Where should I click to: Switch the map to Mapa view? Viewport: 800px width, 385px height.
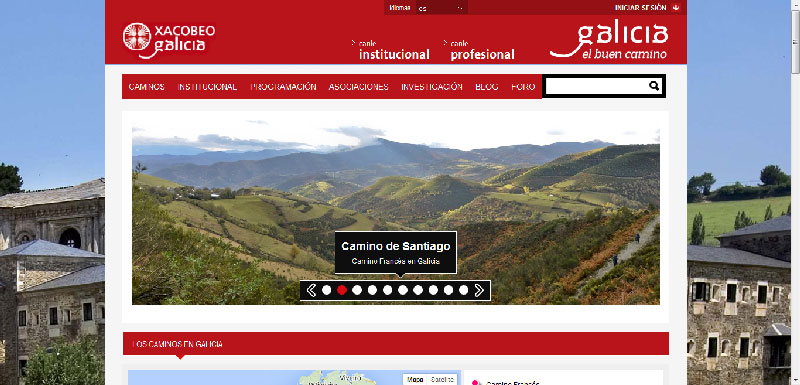click(415, 380)
